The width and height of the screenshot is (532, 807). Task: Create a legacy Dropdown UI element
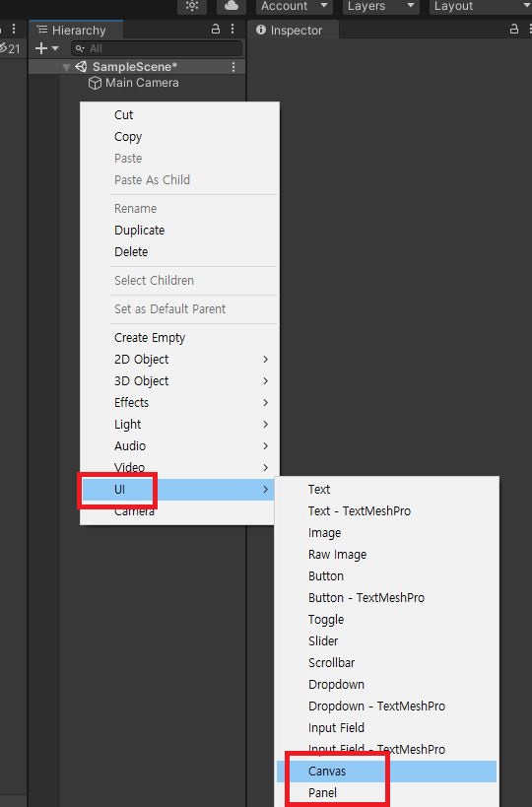click(x=386, y=685)
